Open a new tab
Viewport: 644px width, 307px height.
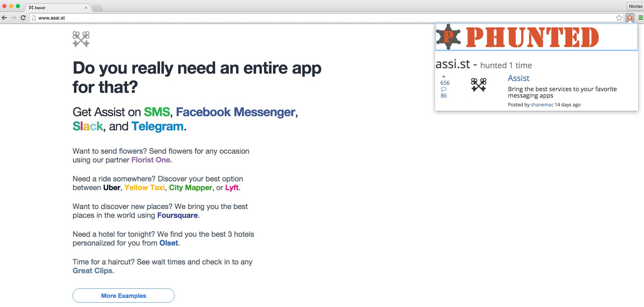pyautogui.click(x=97, y=8)
